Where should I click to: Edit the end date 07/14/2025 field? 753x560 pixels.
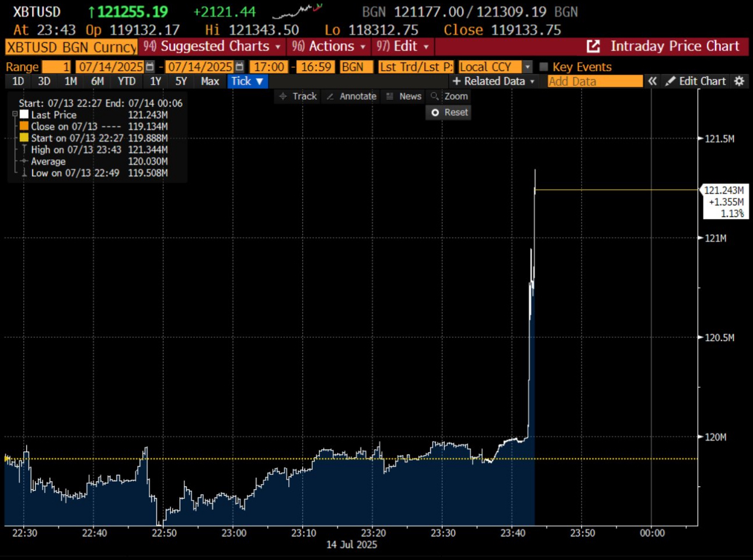[x=200, y=67]
